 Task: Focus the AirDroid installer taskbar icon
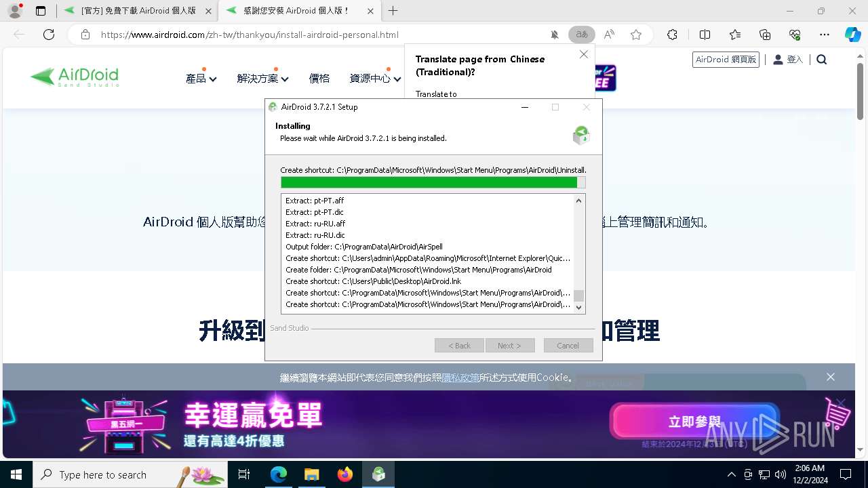[378, 474]
